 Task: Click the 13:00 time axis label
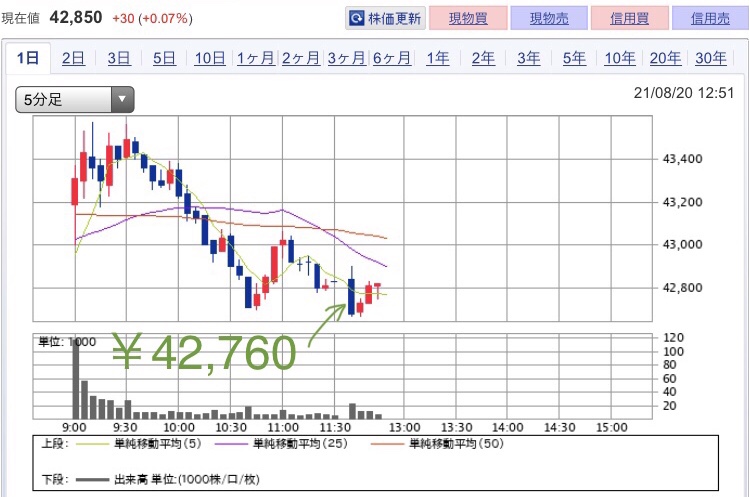coord(404,427)
